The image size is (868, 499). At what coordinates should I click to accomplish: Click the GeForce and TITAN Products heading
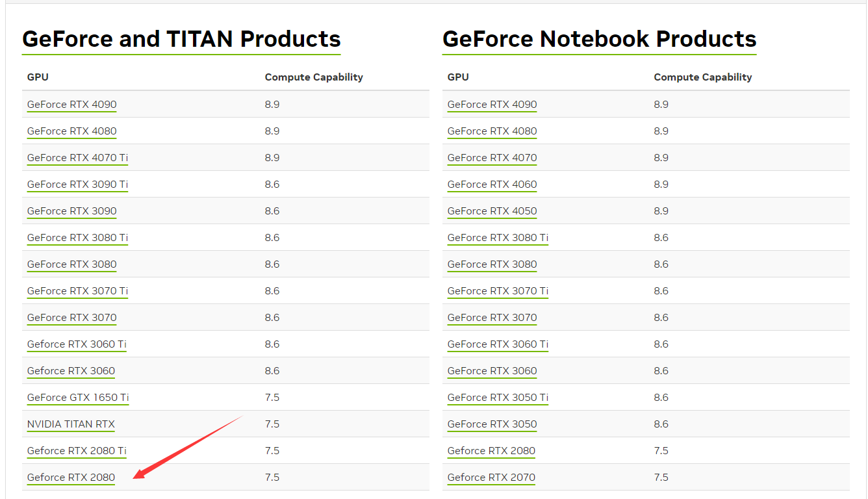(x=181, y=40)
